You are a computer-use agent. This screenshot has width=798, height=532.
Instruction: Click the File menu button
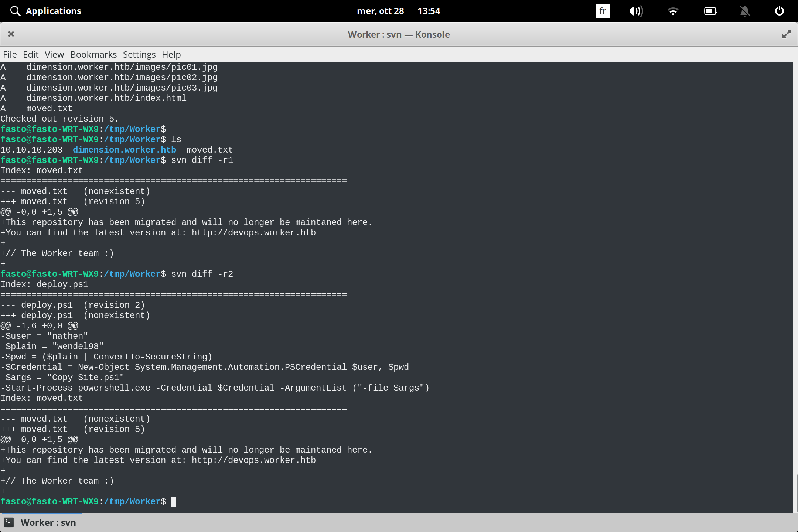[10, 54]
